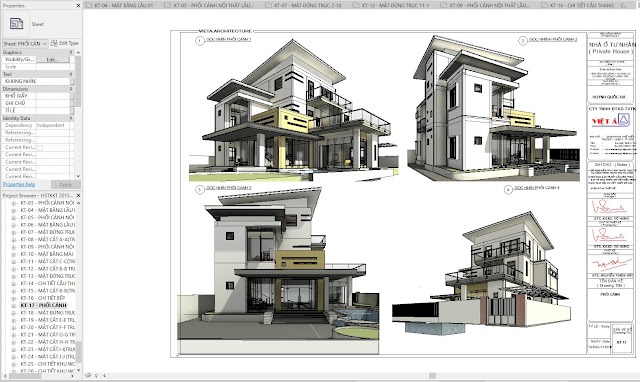Click associate-parameter button beside GHI CHÚ
640x382 pixels.
72,104
